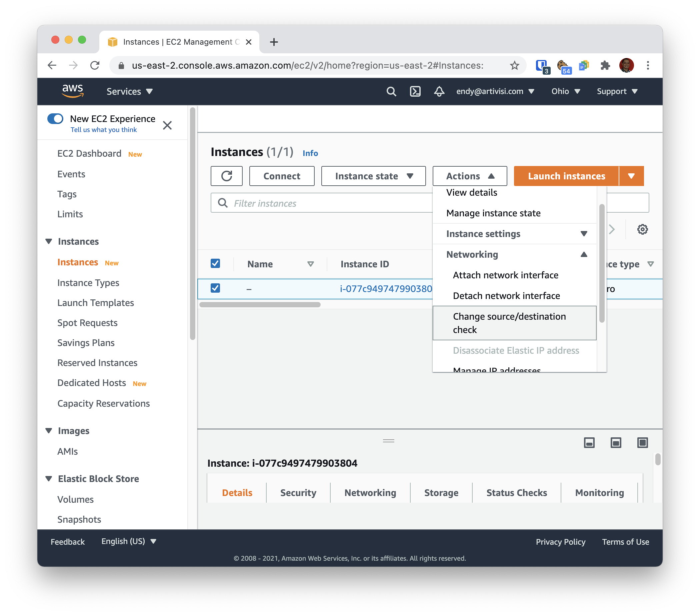Click the table horizontal scrollbar
Image resolution: width=700 pixels, height=616 pixels.
point(260,304)
